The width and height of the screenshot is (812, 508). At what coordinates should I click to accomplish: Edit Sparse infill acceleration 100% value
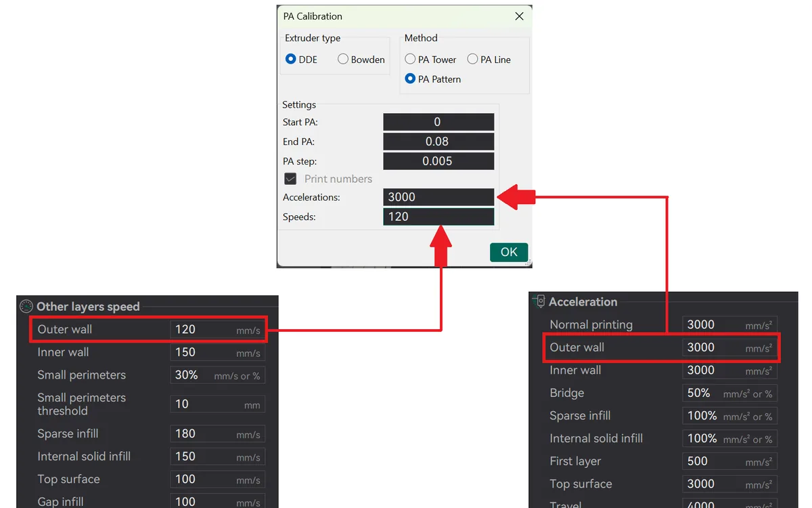tap(729, 416)
